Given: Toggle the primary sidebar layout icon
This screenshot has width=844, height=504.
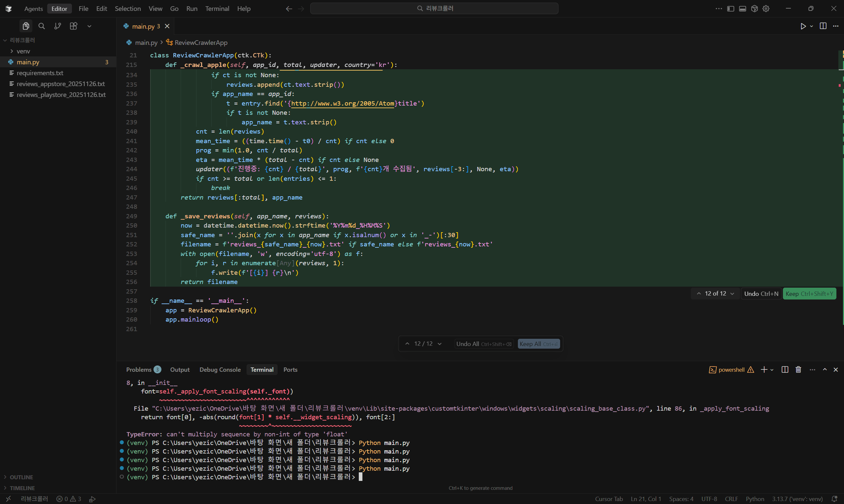Looking at the screenshot, I should (x=730, y=9).
